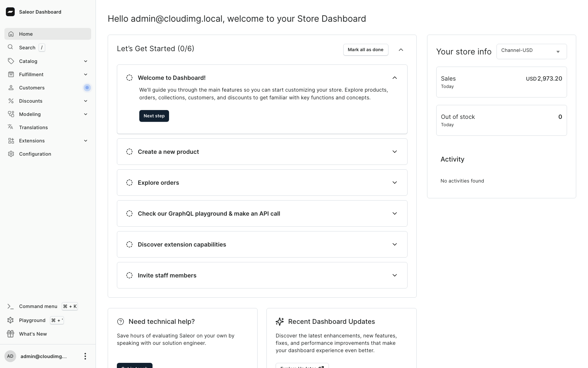This screenshot has height=368, width=588.
Task: Open the Search menu item
Action: click(x=48, y=47)
